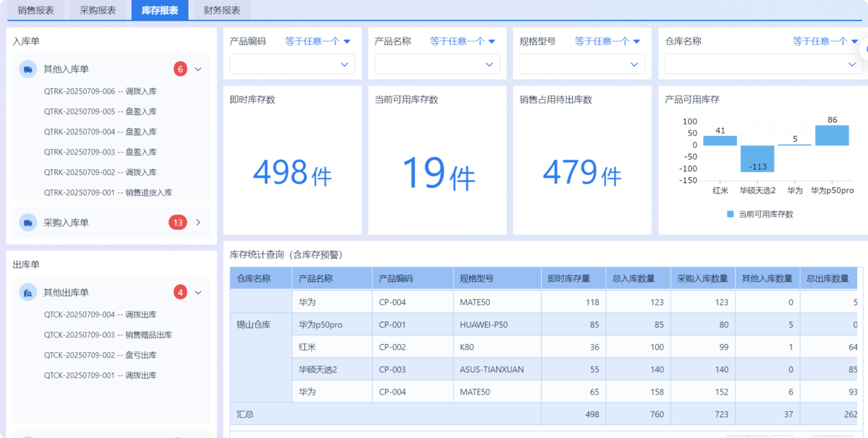
Task: Open the 产品名称 value select box
Action: coord(437,64)
